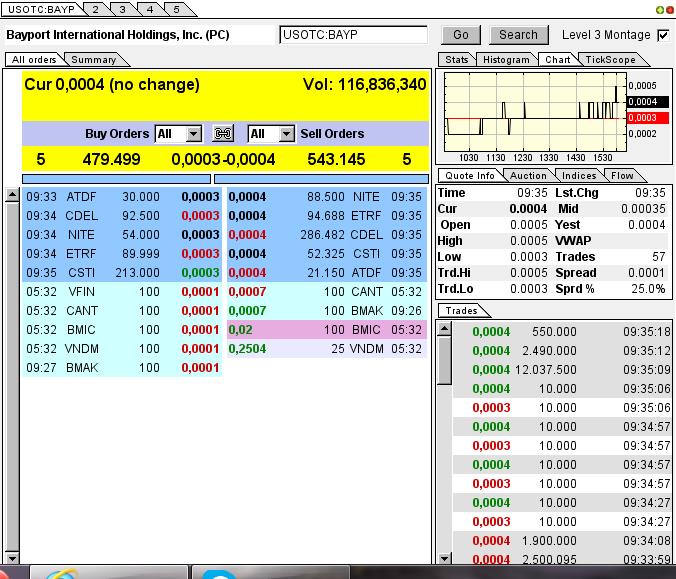Viewport: 676px width, 579px height.
Task: Select the Summary tab
Action: point(94,59)
